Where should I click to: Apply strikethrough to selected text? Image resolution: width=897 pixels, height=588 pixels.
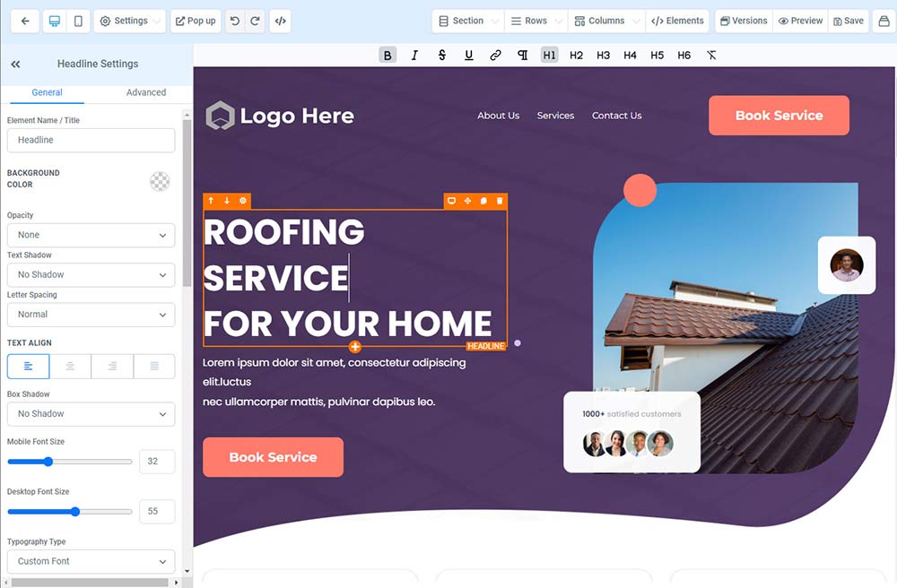tap(441, 55)
